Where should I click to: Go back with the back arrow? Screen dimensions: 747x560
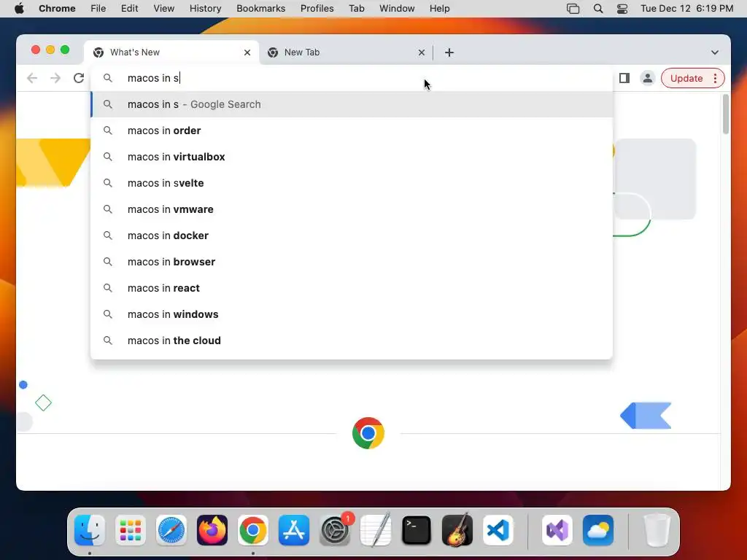point(32,78)
